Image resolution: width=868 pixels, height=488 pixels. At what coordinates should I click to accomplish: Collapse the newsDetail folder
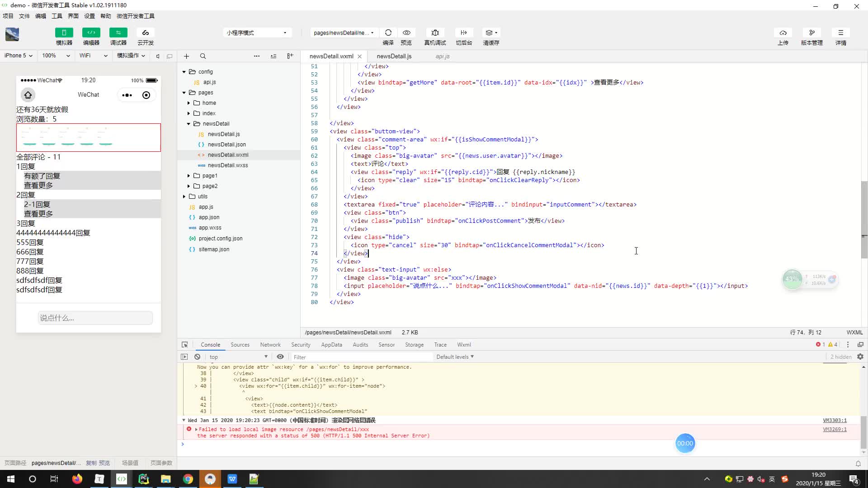[x=189, y=124]
